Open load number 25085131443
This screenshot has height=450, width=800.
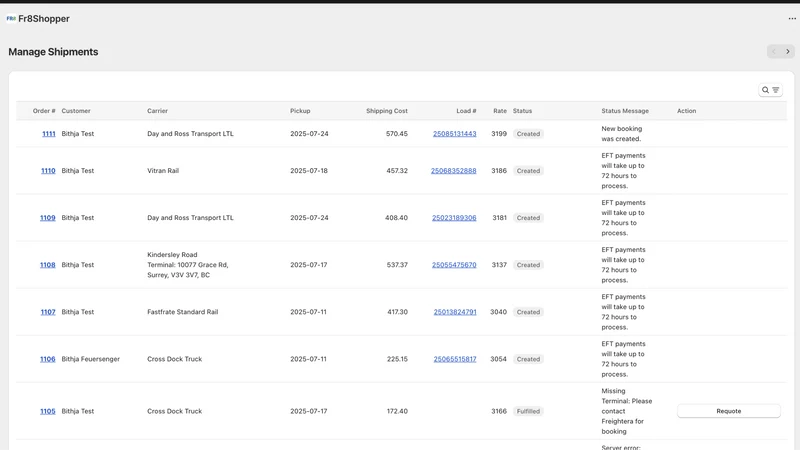(x=455, y=134)
